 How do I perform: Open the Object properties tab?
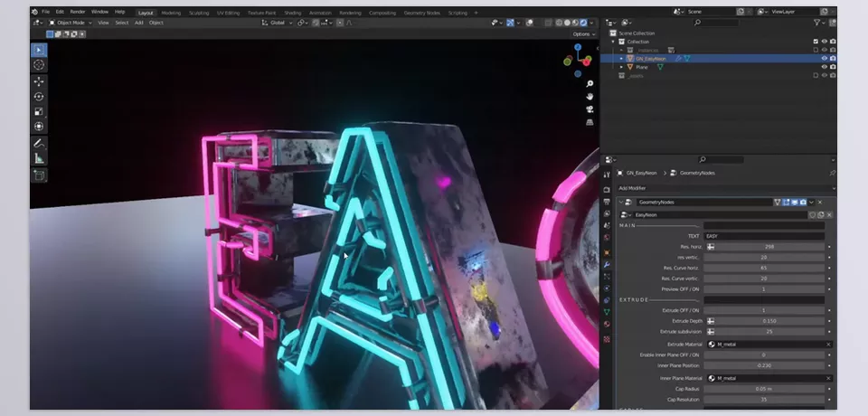[607, 252]
